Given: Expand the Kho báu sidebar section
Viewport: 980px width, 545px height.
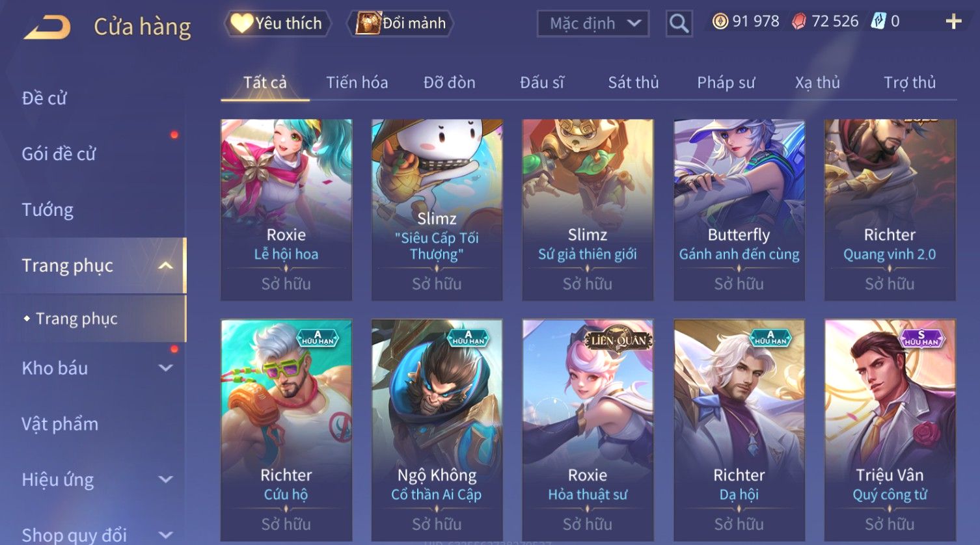Looking at the screenshot, I should (x=165, y=368).
